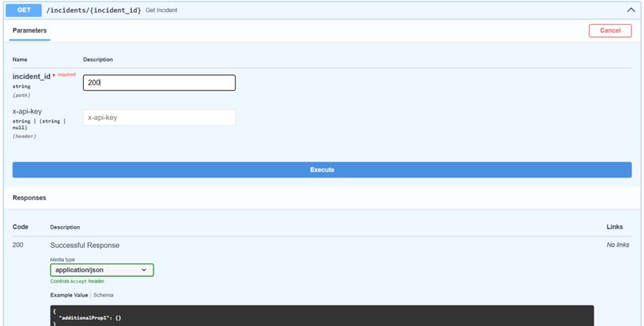Click the 200 response code

(x=18, y=245)
